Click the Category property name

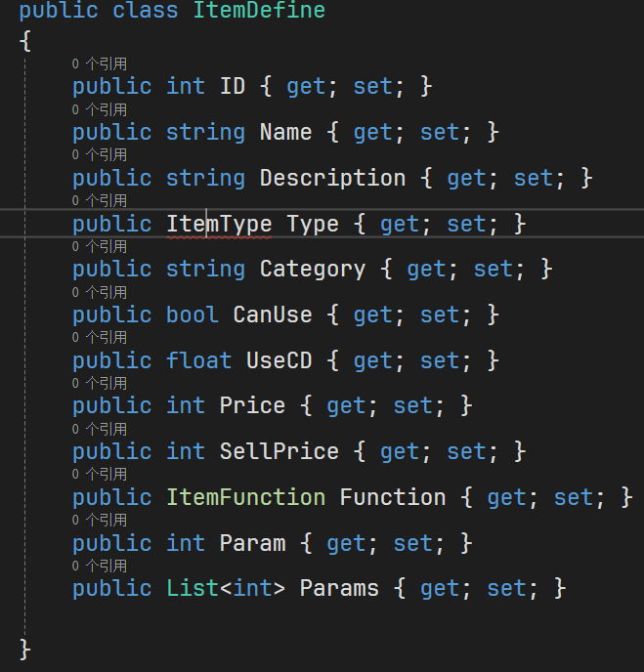[312, 269]
